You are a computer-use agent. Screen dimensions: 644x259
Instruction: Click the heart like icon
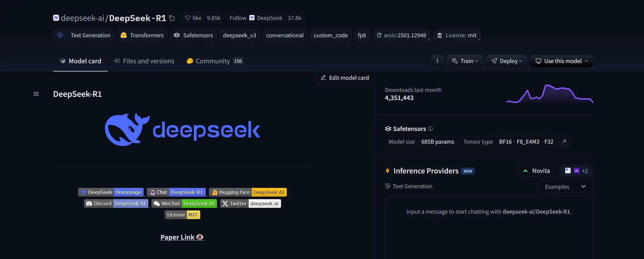coord(188,18)
